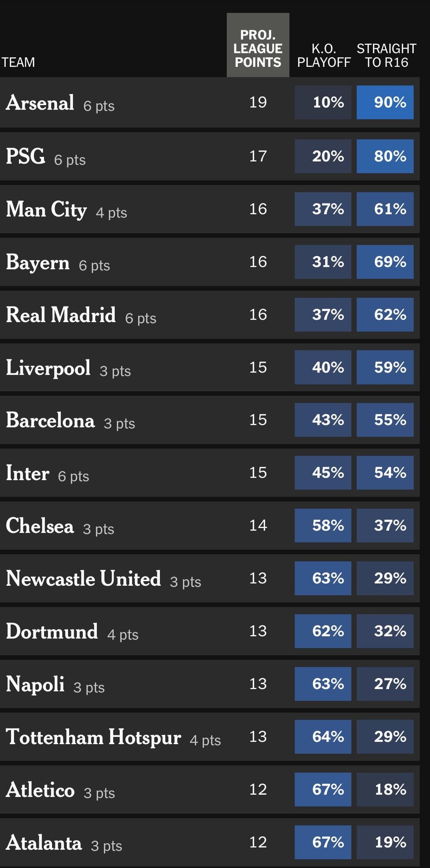Image resolution: width=430 pixels, height=868 pixels.
Task: Open the PSG team row
Action: click(x=25, y=156)
